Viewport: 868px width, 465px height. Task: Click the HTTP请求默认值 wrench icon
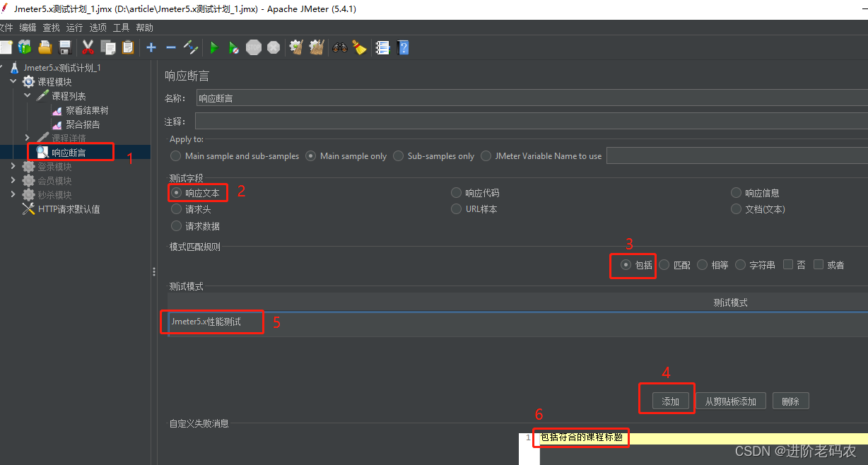click(x=29, y=208)
